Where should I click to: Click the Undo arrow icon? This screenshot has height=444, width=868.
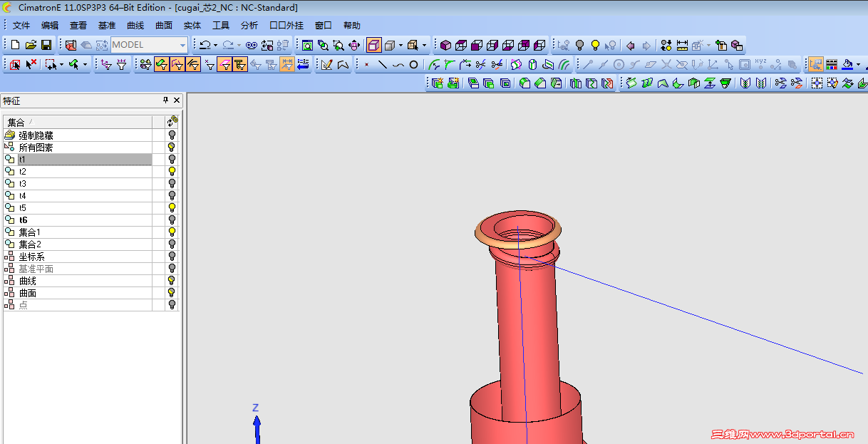tap(205, 45)
